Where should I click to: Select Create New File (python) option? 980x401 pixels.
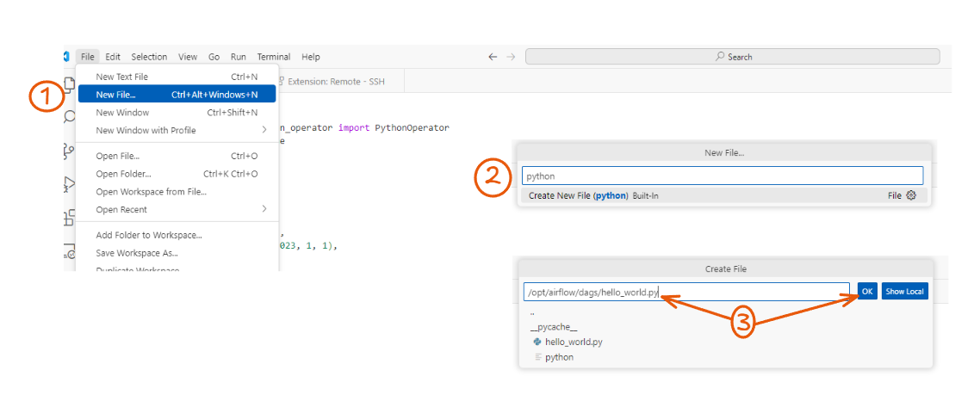724,195
